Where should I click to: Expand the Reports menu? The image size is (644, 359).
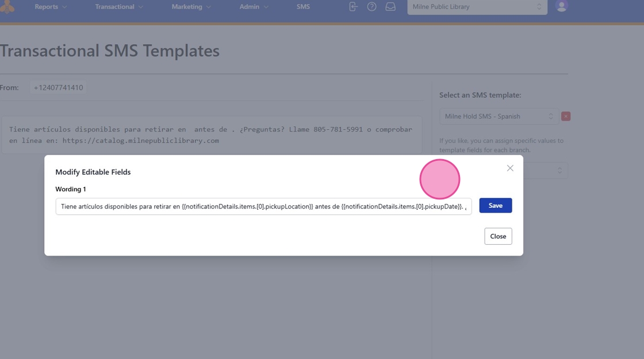(x=51, y=6)
